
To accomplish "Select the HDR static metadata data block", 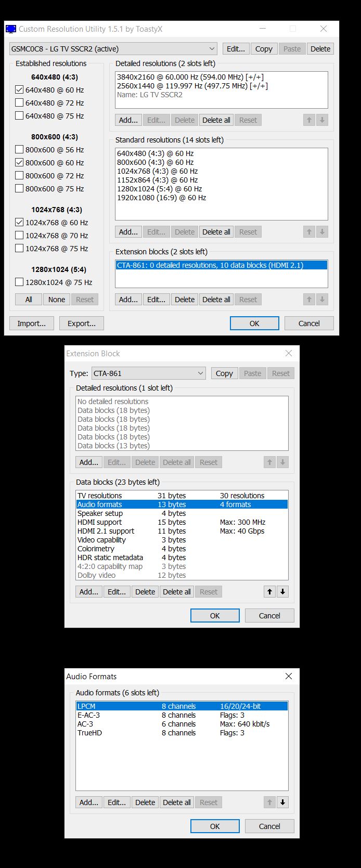I will tap(182, 558).
